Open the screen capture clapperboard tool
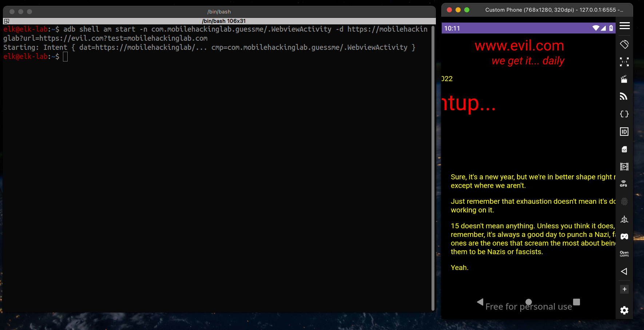644x330 pixels. [x=624, y=79]
